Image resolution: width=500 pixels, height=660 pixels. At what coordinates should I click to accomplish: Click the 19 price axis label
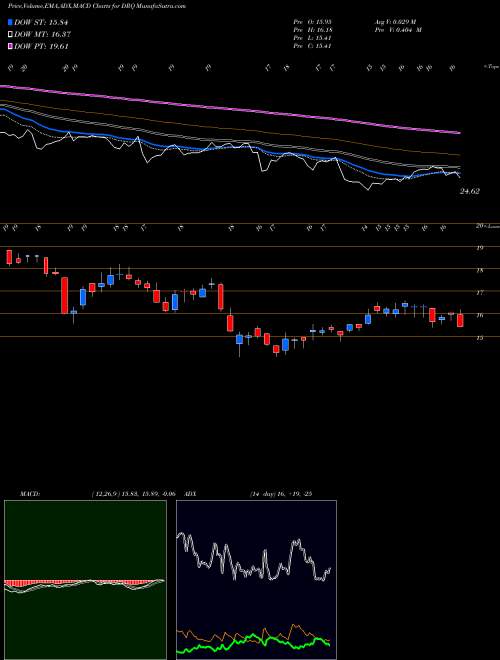click(479, 248)
